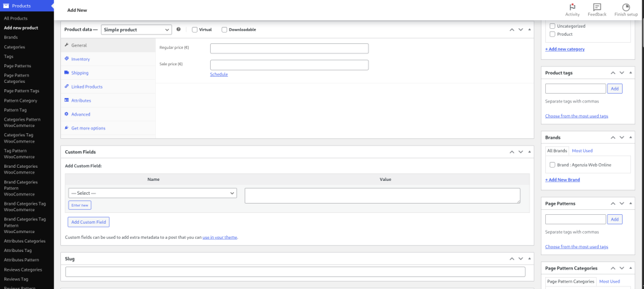644x289 pixels.
Task: Open the Simple product type dropdown
Action: (x=136, y=30)
